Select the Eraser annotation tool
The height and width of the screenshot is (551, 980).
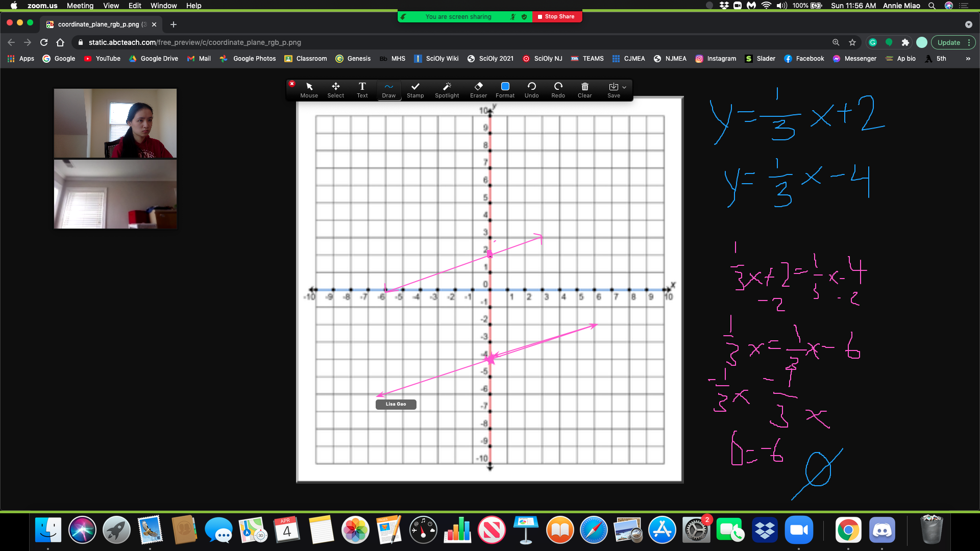(478, 90)
